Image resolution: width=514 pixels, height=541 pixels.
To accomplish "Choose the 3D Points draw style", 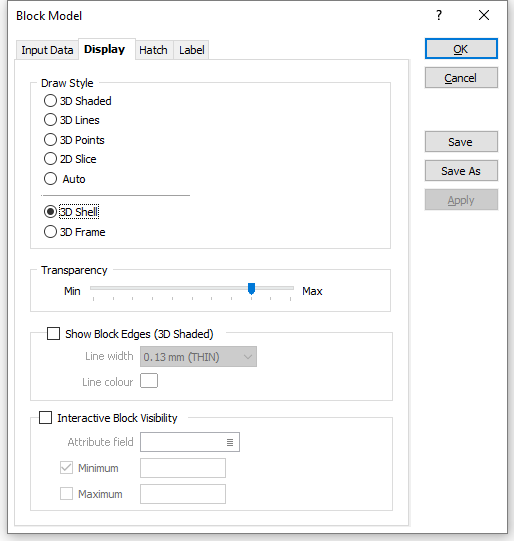I will pos(50,140).
